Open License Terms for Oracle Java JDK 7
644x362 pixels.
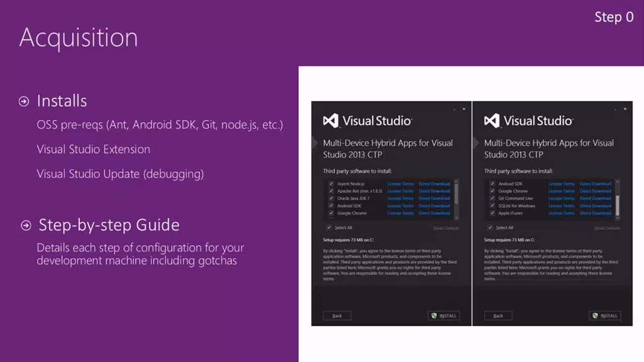click(x=401, y=198)
